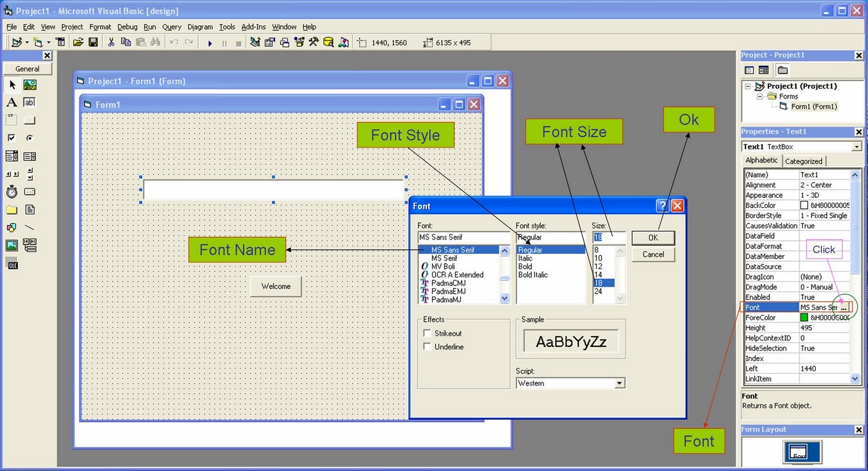Select size 24 in the Size list
This screenshot has height=471, width=868.
coord(598,291)
